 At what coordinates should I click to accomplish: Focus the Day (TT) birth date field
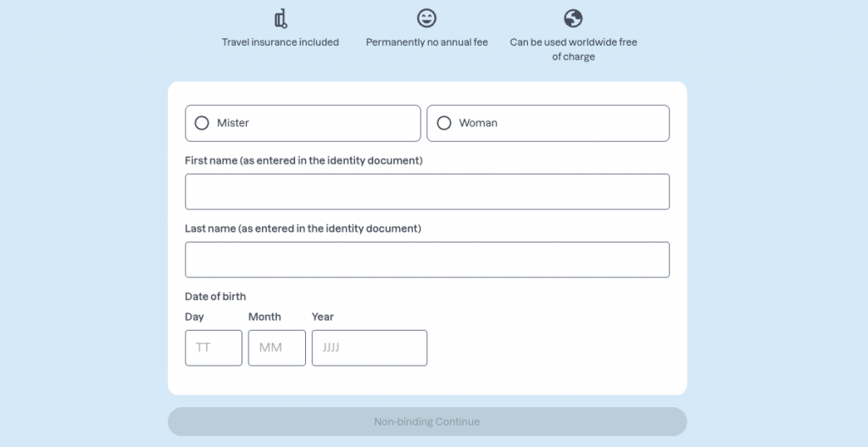pos(214,348)
